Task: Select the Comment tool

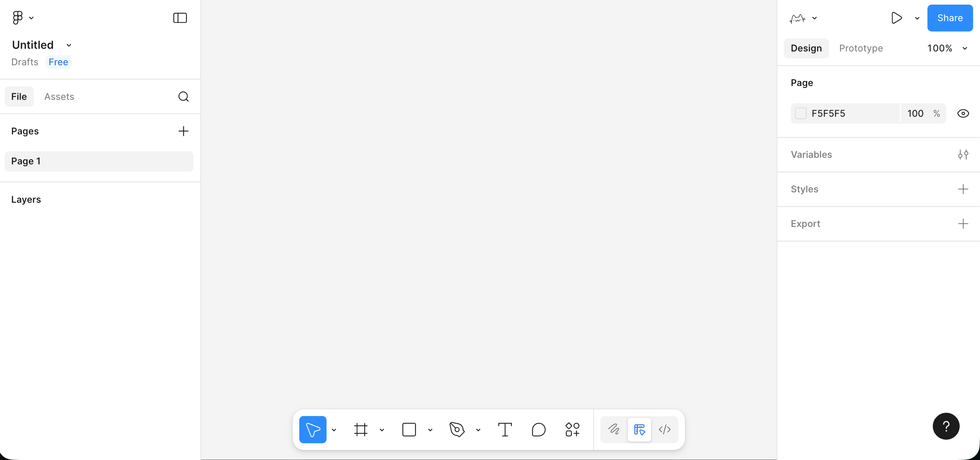Action: [x=539, y=430]
